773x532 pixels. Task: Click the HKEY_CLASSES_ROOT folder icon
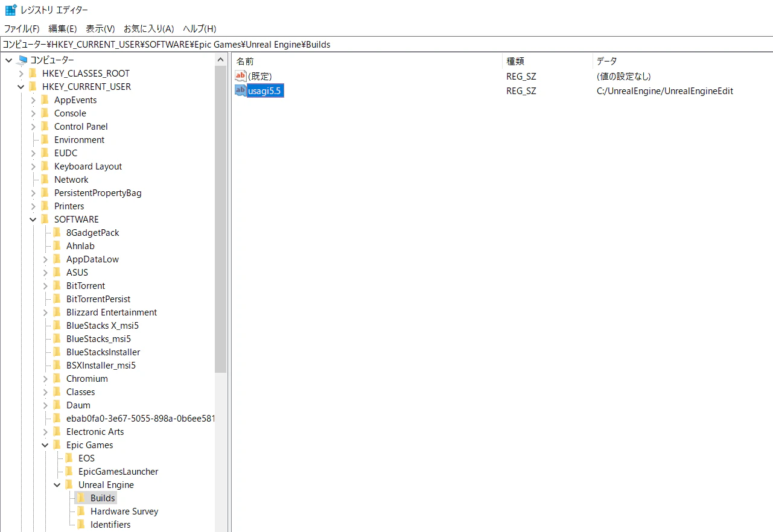[33, 73]
